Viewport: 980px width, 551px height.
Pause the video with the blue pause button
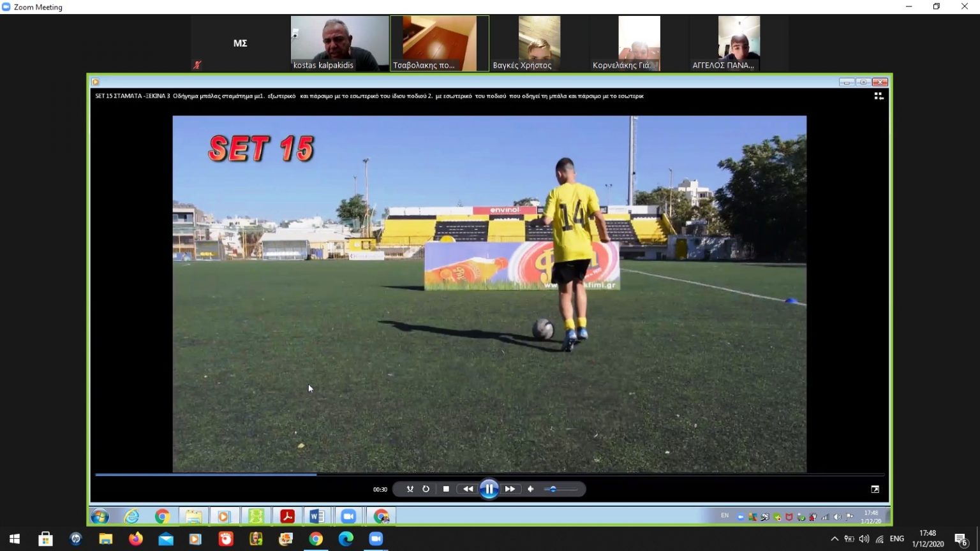[x=489, y=489]
